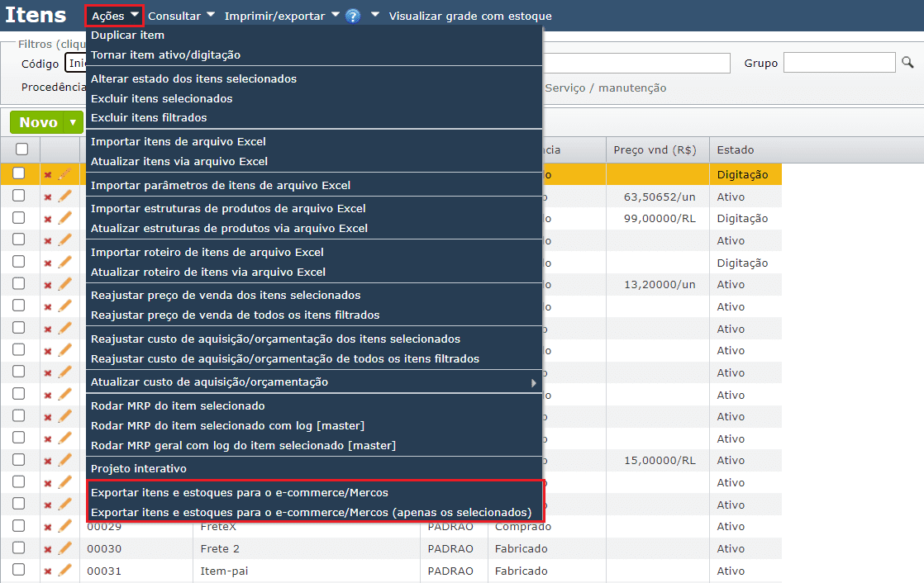The width and height of the screenshot is (924, 583).
Task: Tick the checkbox for item 00031
Action: [19, 570]
